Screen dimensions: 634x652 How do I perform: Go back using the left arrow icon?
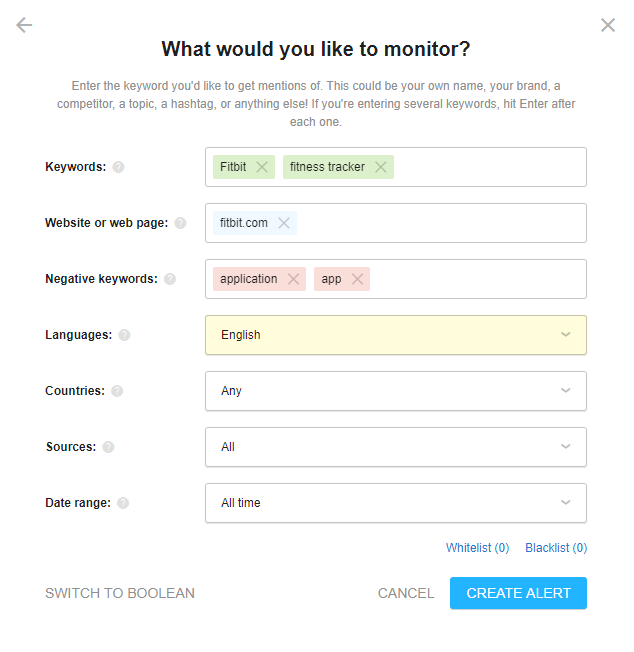pyautogui.click(x=24, y=25)
